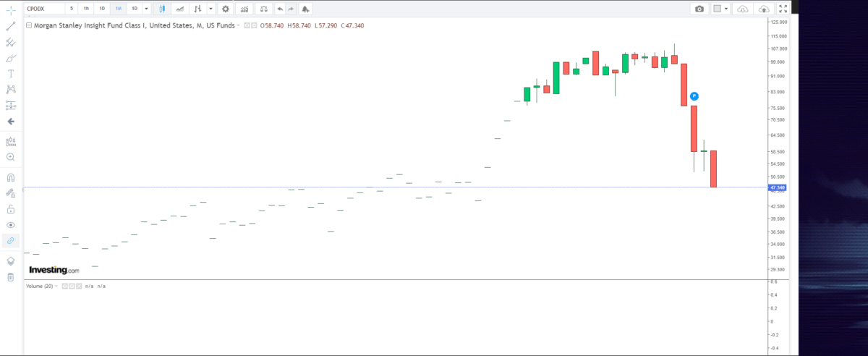The width and height of the screenshot is (868, 356).
Task: Pick the brush drawing tool
Action: 11,58
